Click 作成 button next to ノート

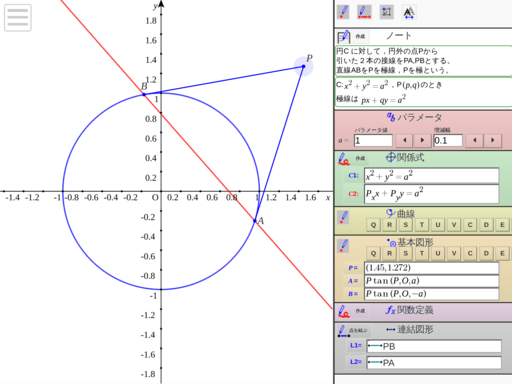click(x=360, y=36)
